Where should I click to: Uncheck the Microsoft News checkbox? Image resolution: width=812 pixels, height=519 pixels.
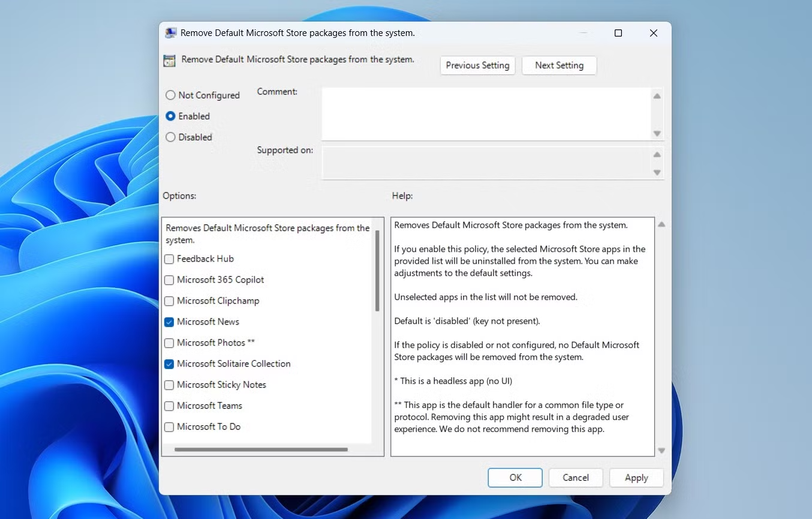click(169, 322)
